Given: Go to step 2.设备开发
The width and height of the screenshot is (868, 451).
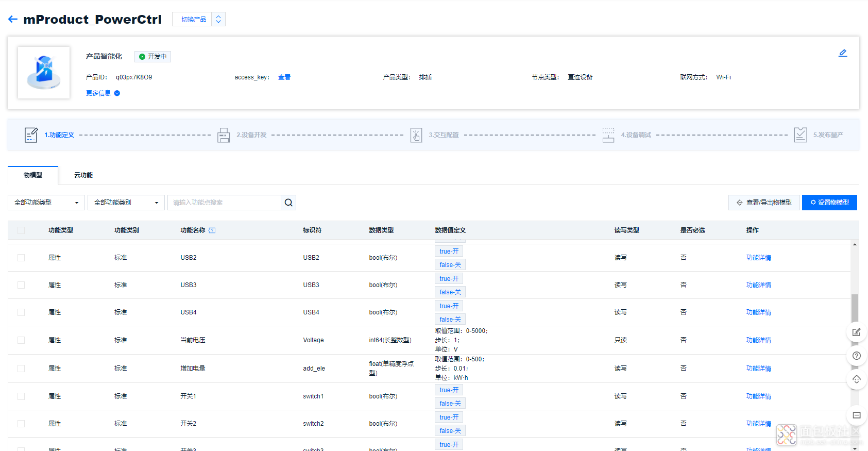Looking at the screenshot, I should 251,135.
